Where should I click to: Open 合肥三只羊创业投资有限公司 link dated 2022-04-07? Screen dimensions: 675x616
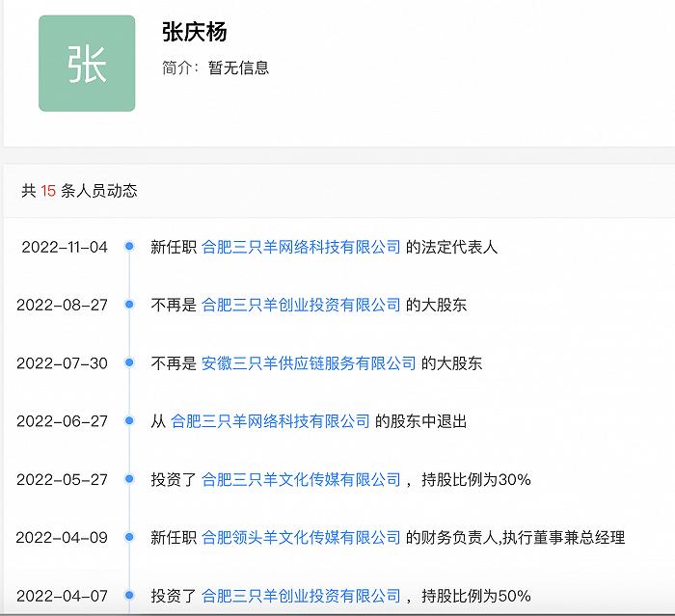301,596
